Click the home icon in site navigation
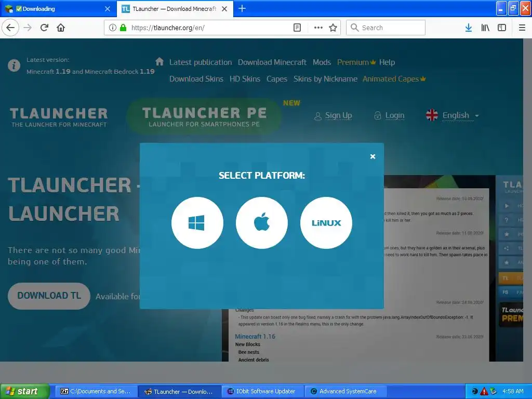 tap(159, 62)
